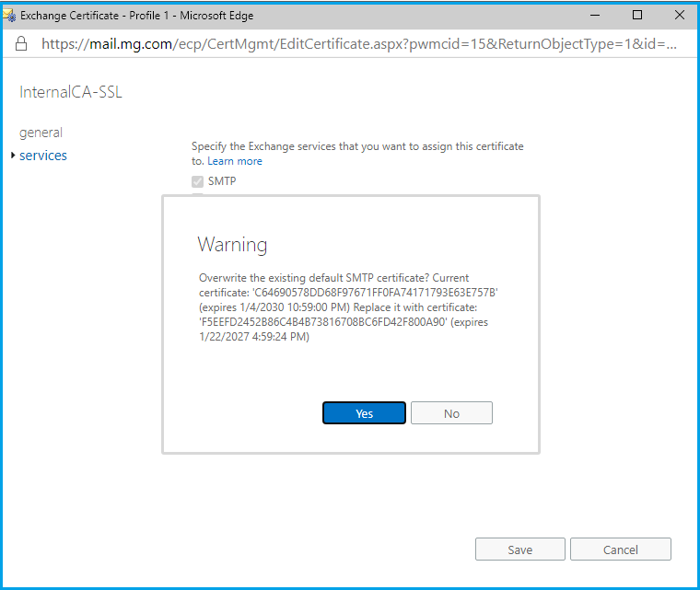
Task: Click the mail.mg.com URL address field
Action: click(359, 43)
